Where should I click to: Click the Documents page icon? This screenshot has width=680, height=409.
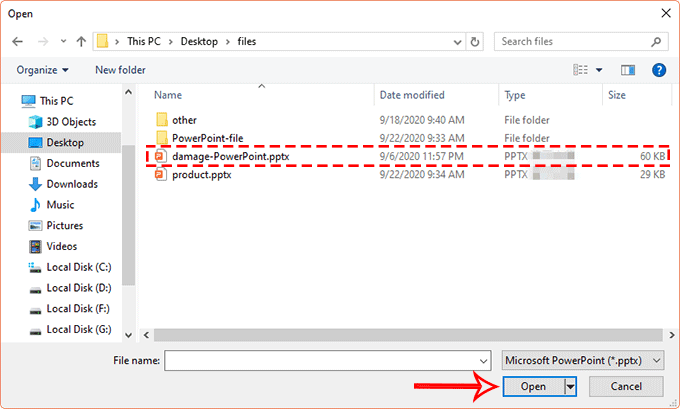(x=35, y=164)
